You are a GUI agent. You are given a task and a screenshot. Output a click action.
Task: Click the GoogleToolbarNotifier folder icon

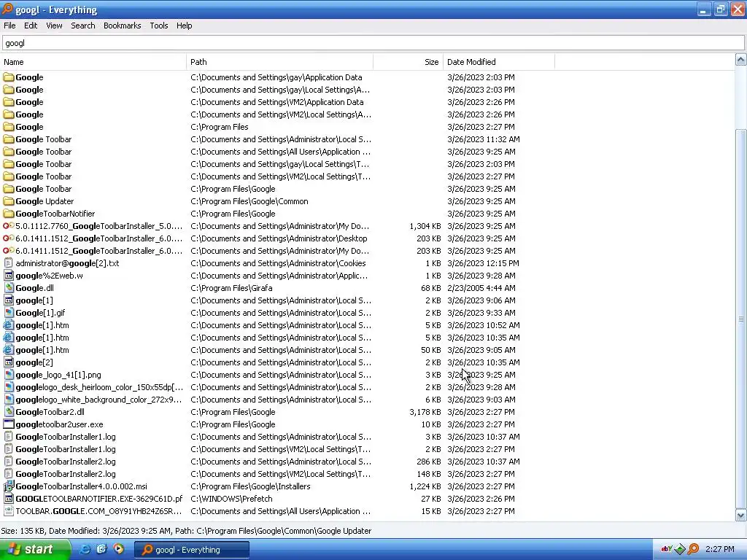pos(9,214)
